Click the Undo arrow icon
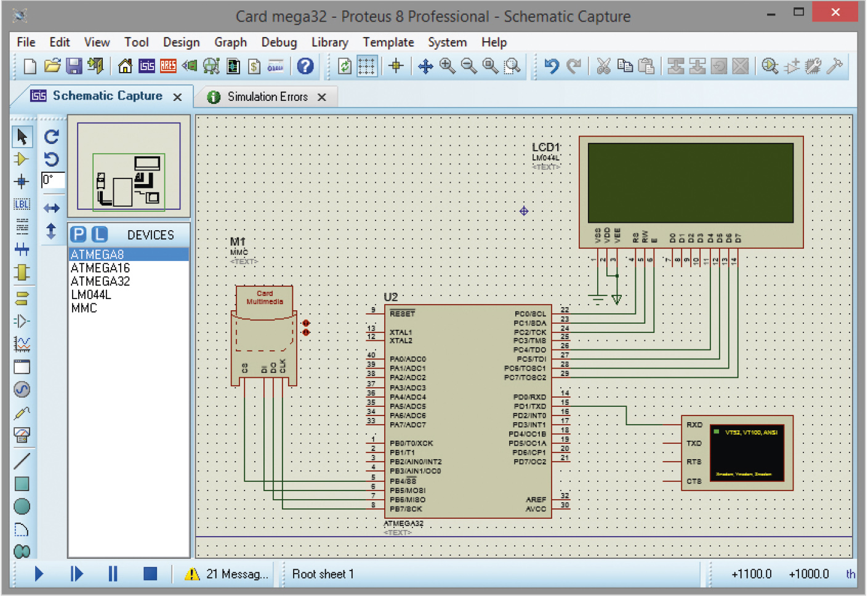 pyautogui.click(x=552, y=66)
